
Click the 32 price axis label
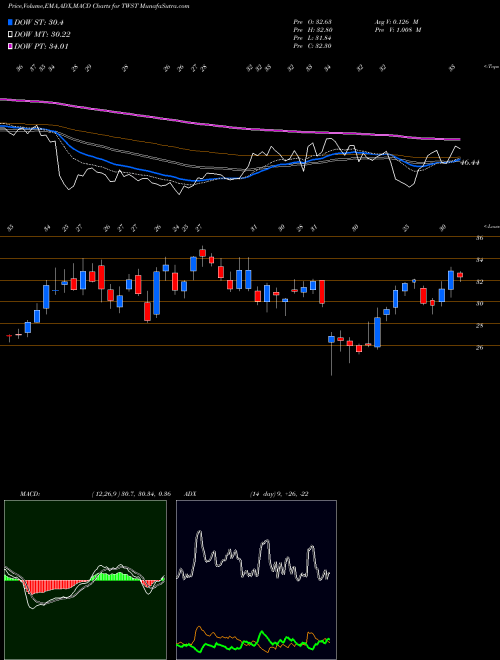coord(479,282)
